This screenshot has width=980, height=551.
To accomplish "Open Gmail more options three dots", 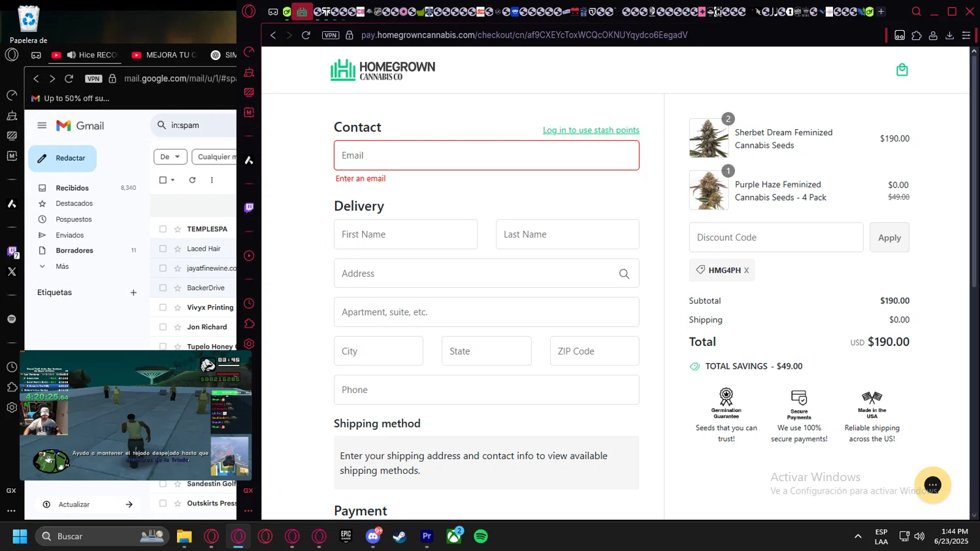I will click(212, 180).
